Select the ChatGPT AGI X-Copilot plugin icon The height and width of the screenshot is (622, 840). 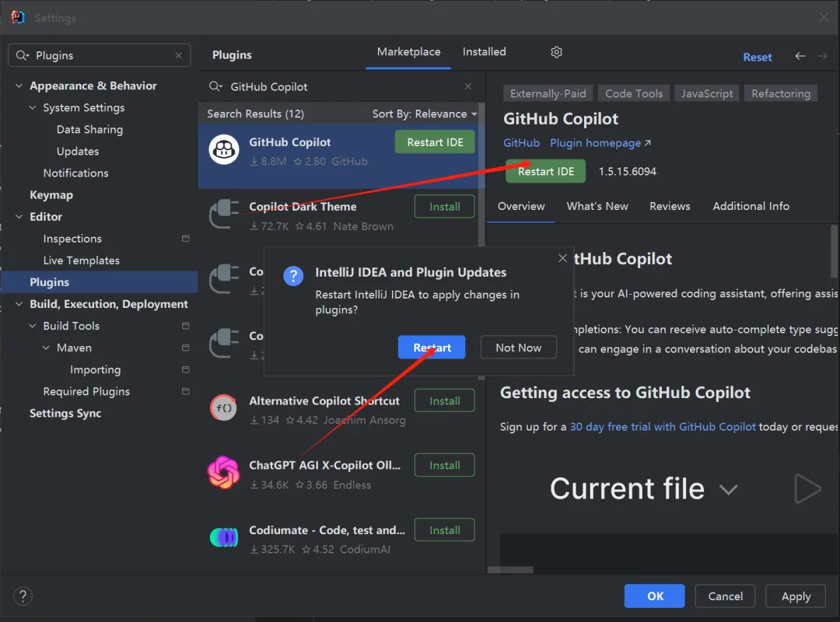point(224,472)
